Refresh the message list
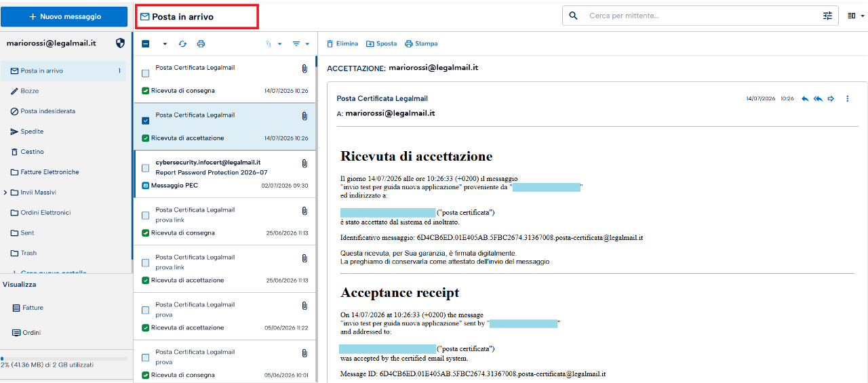This screenshot has width=868, height=383. pyautogui.click(x=182, y=44)
